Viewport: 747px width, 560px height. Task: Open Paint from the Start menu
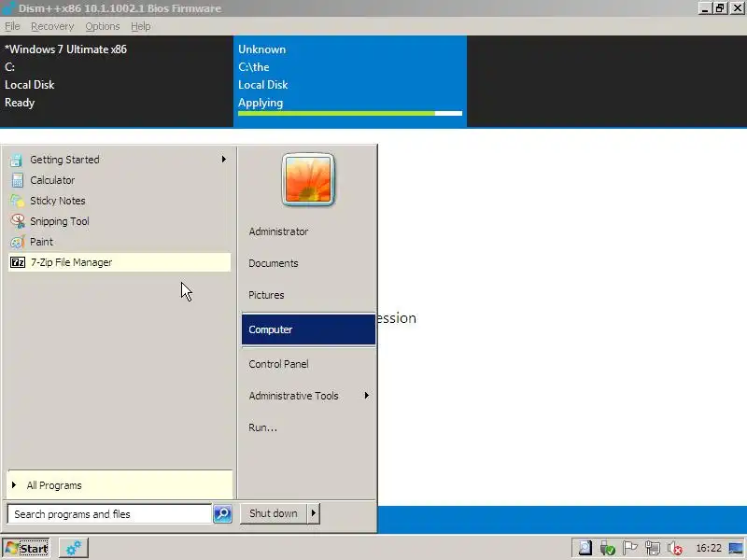pos(120,242)
